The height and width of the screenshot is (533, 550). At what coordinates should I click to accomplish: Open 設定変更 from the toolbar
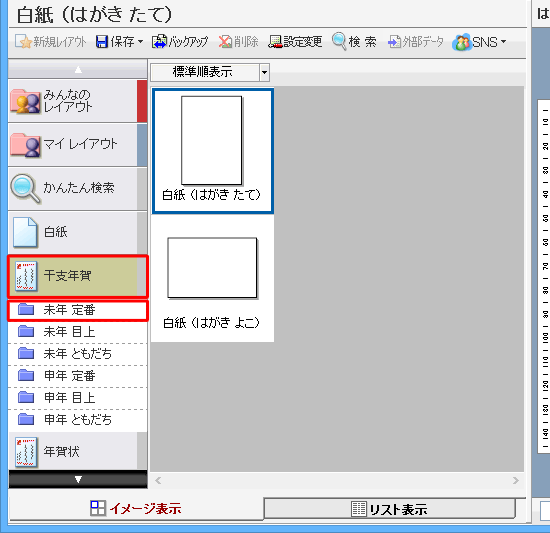pyautogui.click(x=295, y=42)
